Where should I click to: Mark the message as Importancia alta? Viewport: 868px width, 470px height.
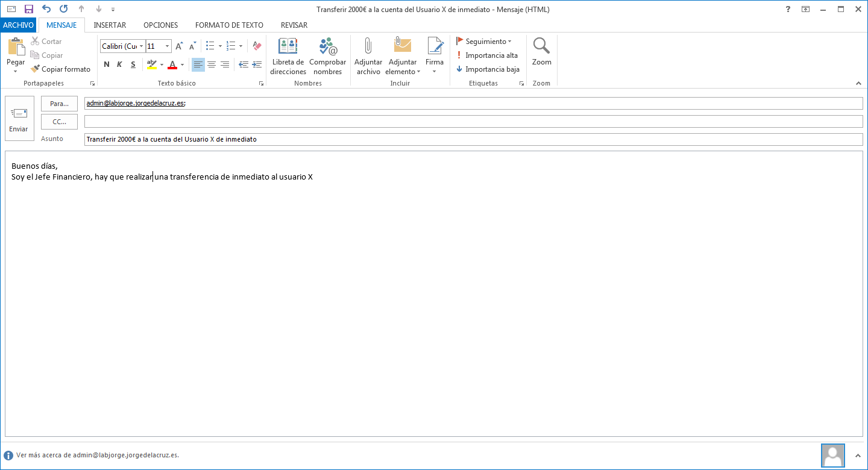pos(486,55)
